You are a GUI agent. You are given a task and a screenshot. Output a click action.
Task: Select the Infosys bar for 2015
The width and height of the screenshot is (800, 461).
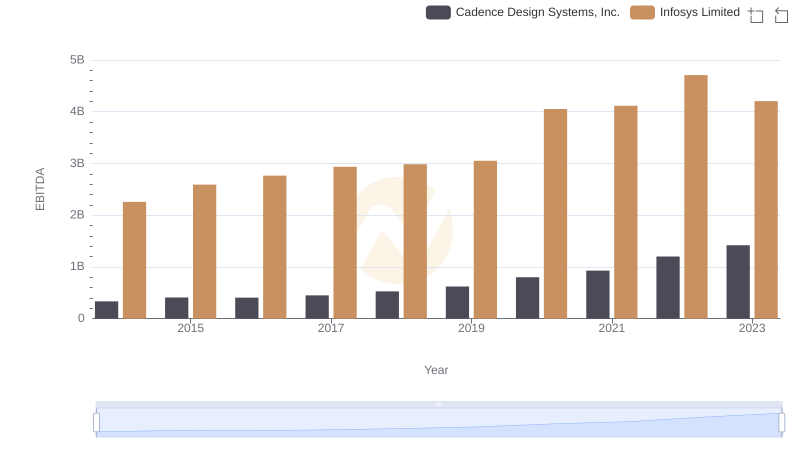pyautogui.click(x=205, y=252)
